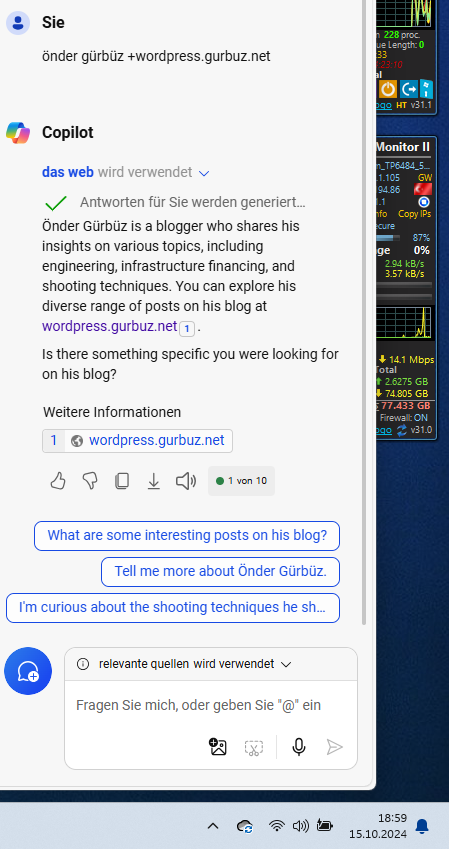Start a new topic with blue chat button

pos(28,671)
